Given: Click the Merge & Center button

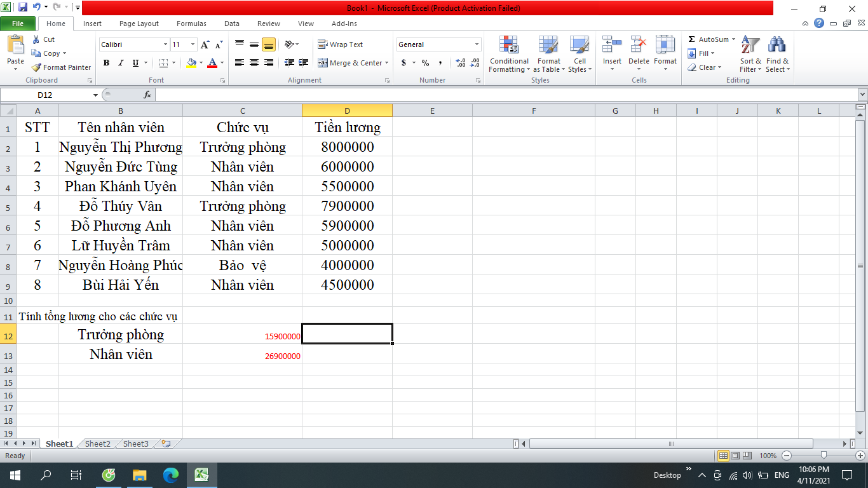Looking at the screenshot, I should click(x=350, y=63).
